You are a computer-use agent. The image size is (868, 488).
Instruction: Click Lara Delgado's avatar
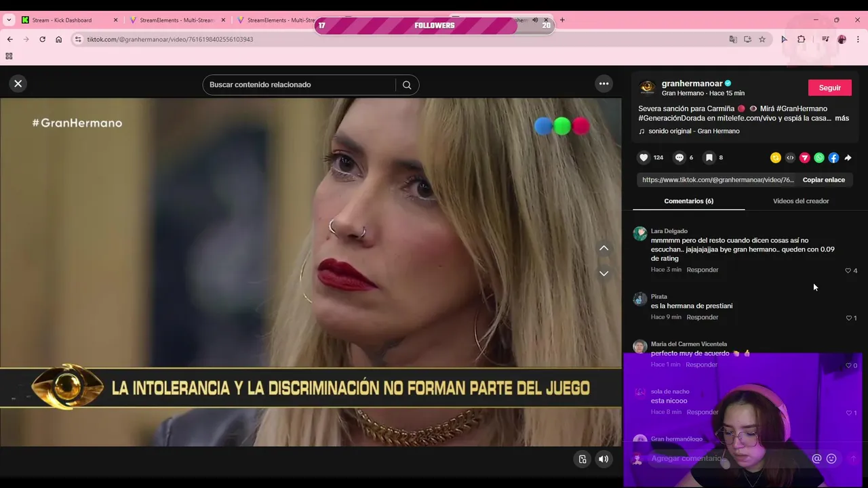point(639,234)
